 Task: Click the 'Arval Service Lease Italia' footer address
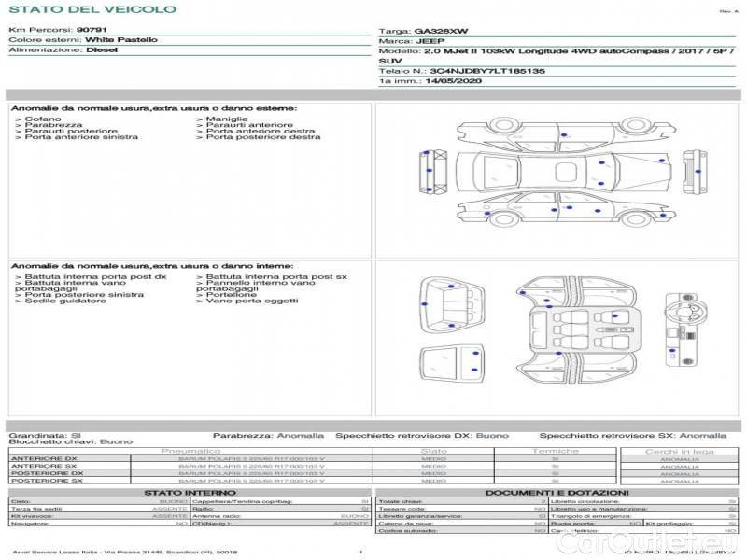(125, 552)
